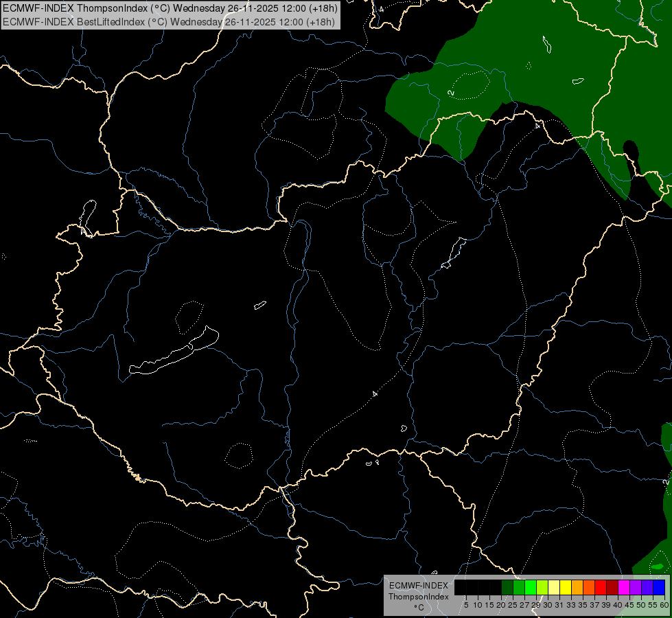
Task: Click the legend's ECMWF-INDEX label
Action: pos(419,586)
